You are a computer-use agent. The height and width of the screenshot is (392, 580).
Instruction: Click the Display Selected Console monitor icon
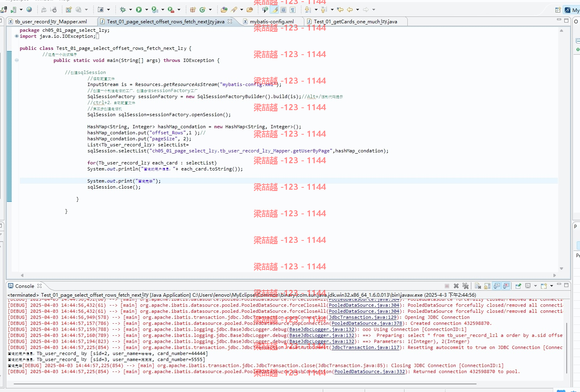click(528, 286)
